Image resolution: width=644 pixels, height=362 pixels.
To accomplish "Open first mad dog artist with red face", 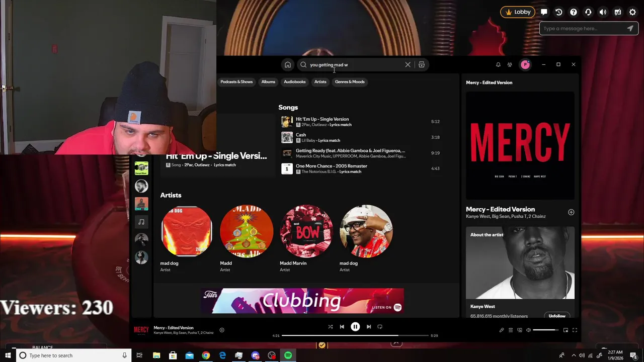I will pos(186,239).
